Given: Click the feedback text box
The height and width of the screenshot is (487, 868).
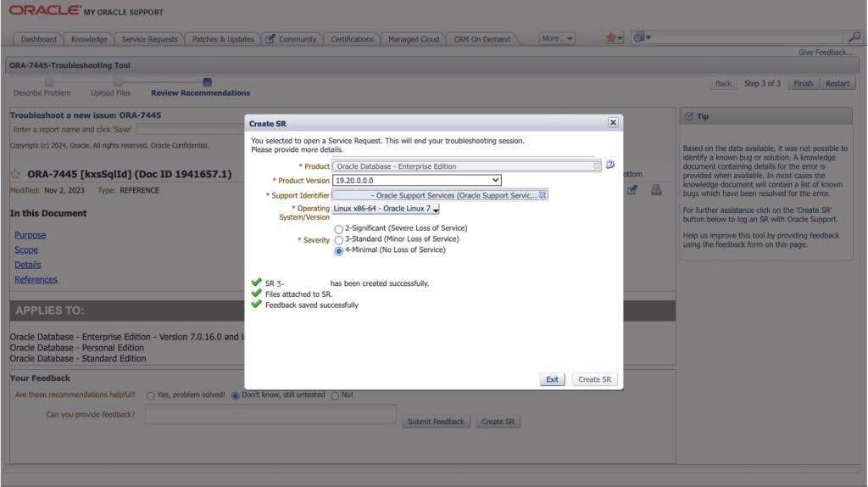Looking at the screenshot, I should [x=270, y=414].
